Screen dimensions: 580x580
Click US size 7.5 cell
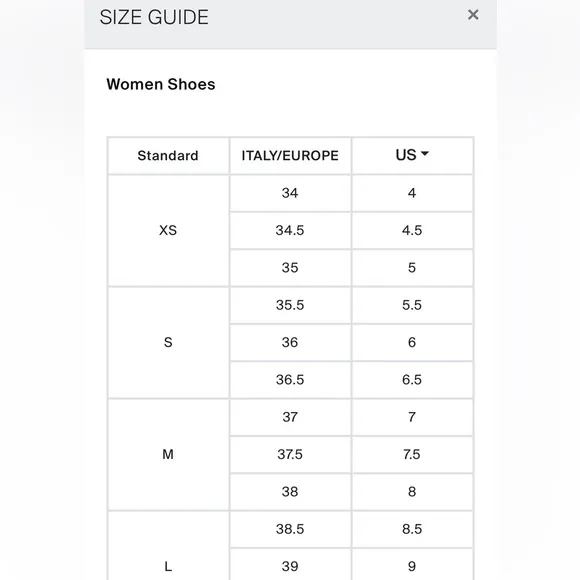pos(412,454)
